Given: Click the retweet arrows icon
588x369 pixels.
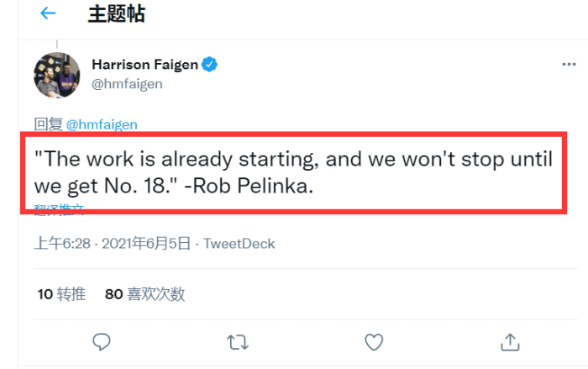Looking at the screenshot, I should click(x=238, y=341).
